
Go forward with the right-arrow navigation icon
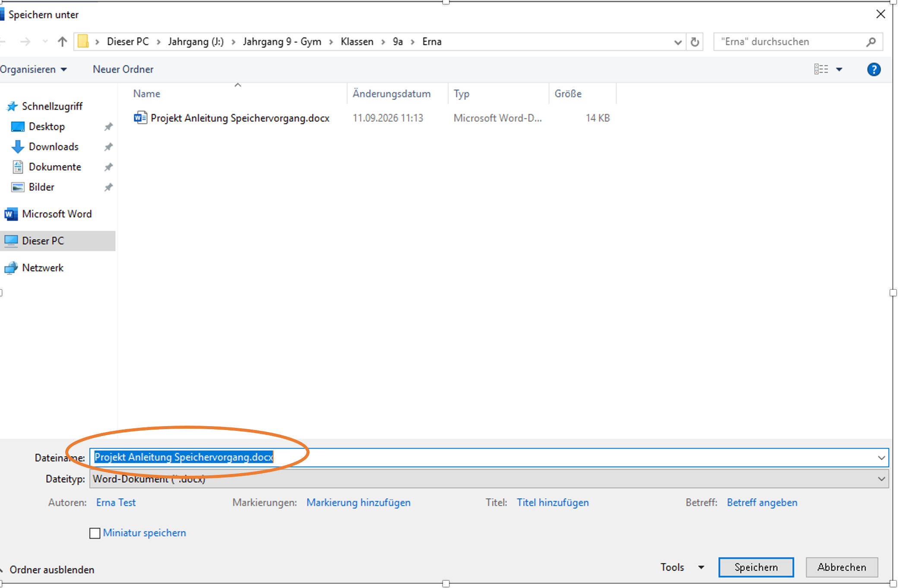(x=25, y=42)
